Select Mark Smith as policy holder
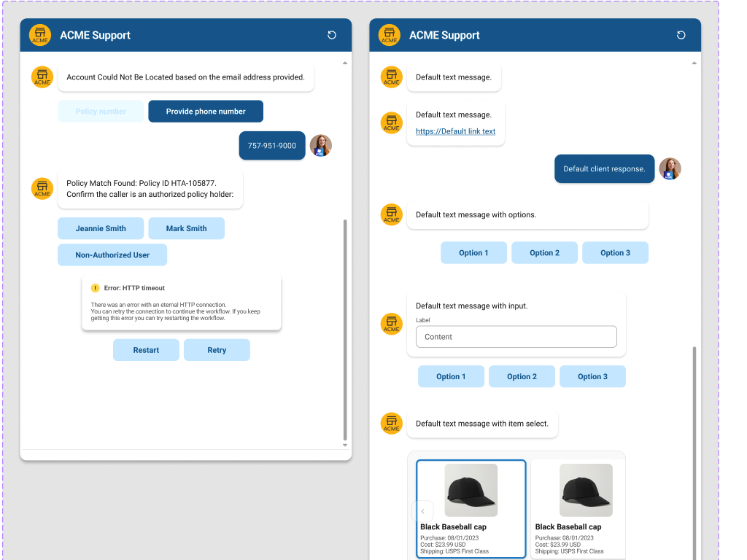The image size is (747, 560). tap(186, 228)
